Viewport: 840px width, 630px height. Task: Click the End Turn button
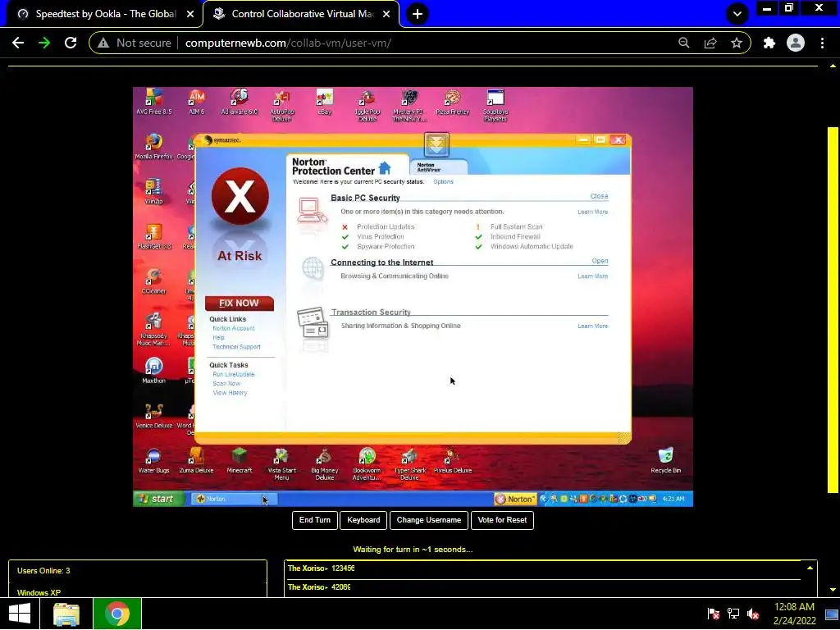click(315, 520)
